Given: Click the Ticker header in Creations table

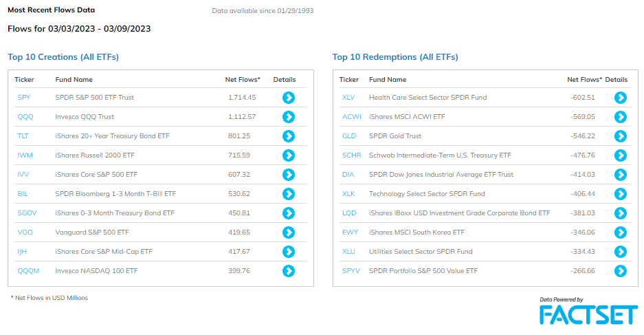Looking at the screenshot, I should pyautogui.click(x=24, y=80).
